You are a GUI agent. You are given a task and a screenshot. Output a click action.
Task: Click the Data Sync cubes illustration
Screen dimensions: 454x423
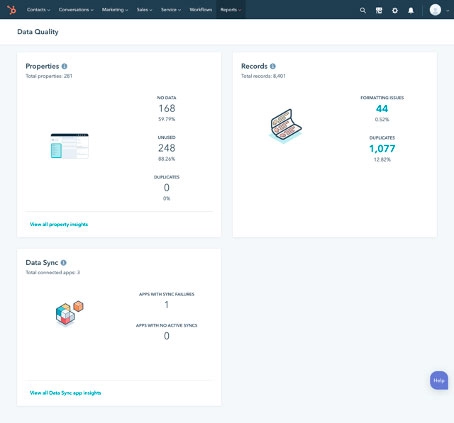[69, 313]
